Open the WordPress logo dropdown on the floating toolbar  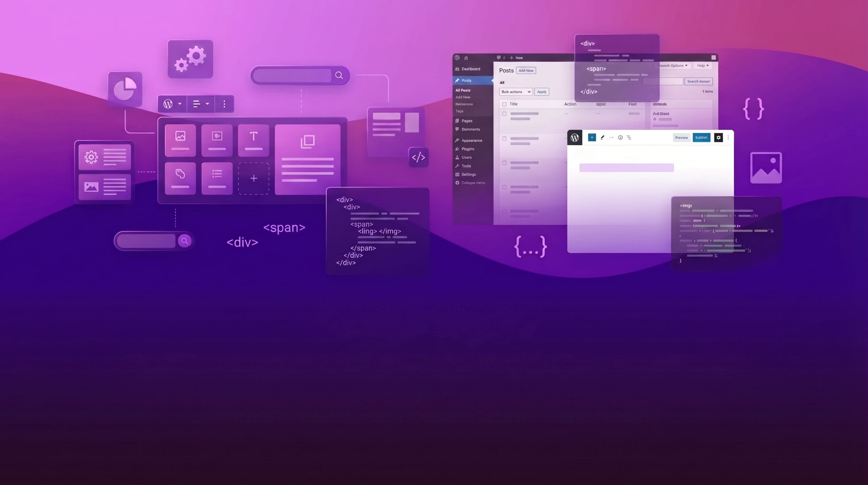tap(173, 104)
